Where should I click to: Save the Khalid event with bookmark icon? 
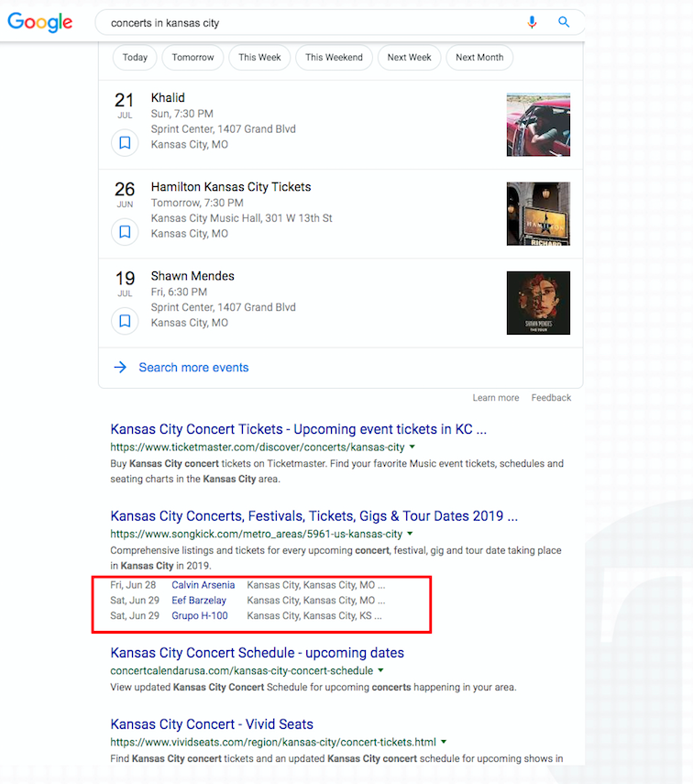pyautogui.click(x=125, y=143)
